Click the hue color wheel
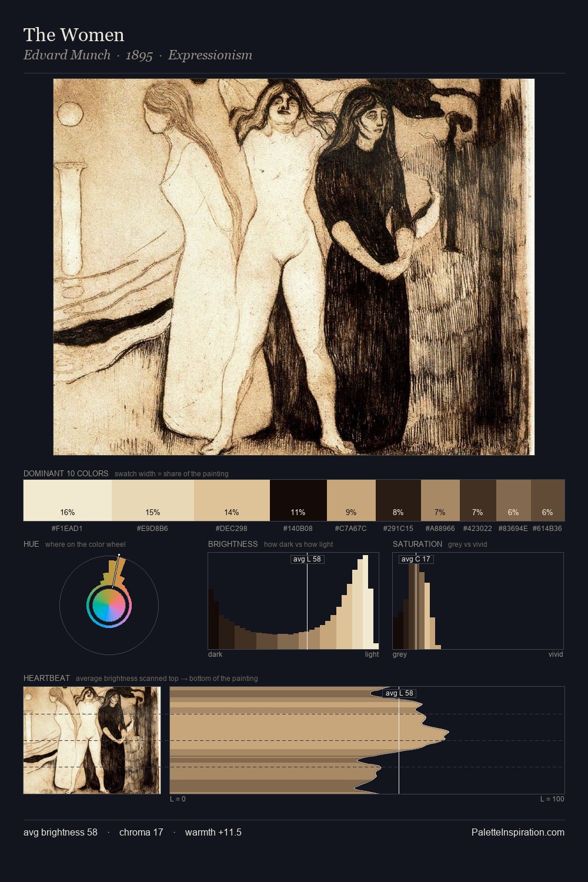This screenshot has width=588, height=882. [x=109, y=605]
